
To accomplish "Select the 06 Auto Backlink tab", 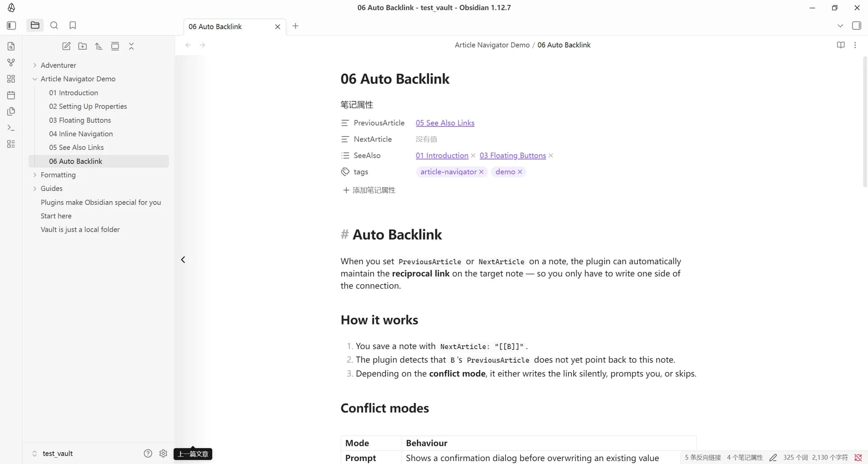I will pyautogui.click(x=235, y=27).
